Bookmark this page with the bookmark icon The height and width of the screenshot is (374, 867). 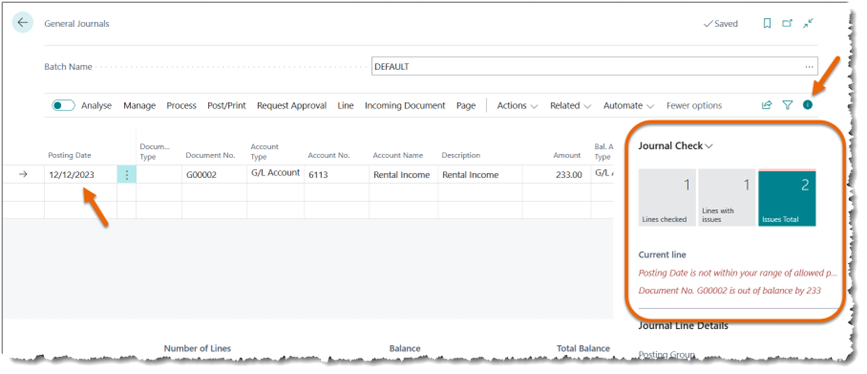pos(767,24)
